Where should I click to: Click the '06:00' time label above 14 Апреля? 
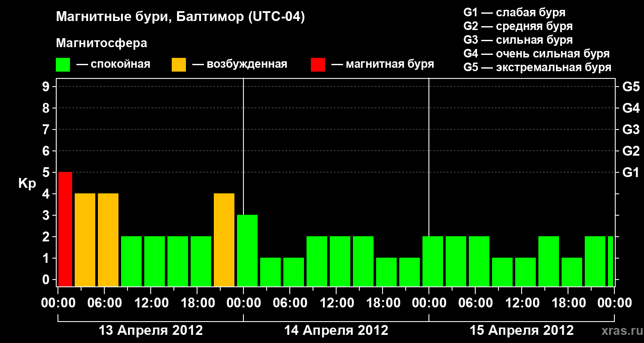[290, 303]
